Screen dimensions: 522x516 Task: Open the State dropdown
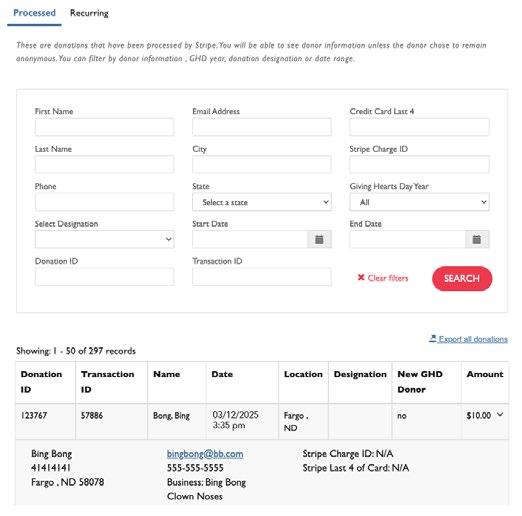[262, 202]
